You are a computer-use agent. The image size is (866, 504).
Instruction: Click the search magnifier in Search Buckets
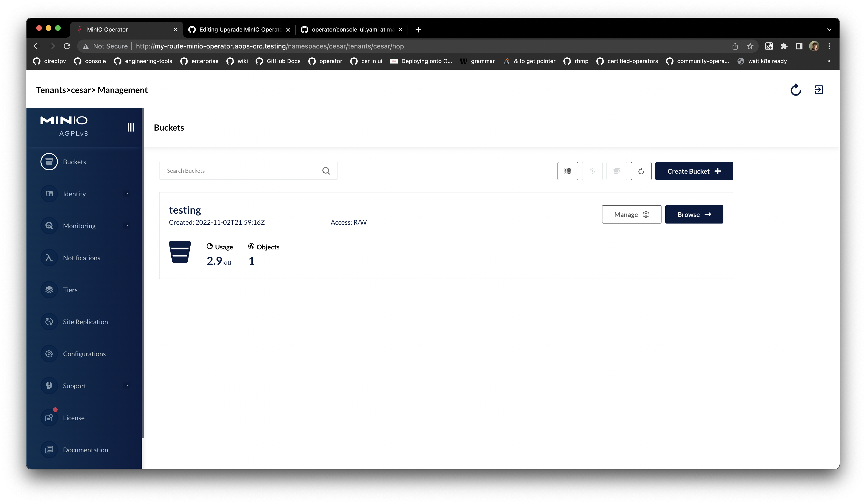326,171
